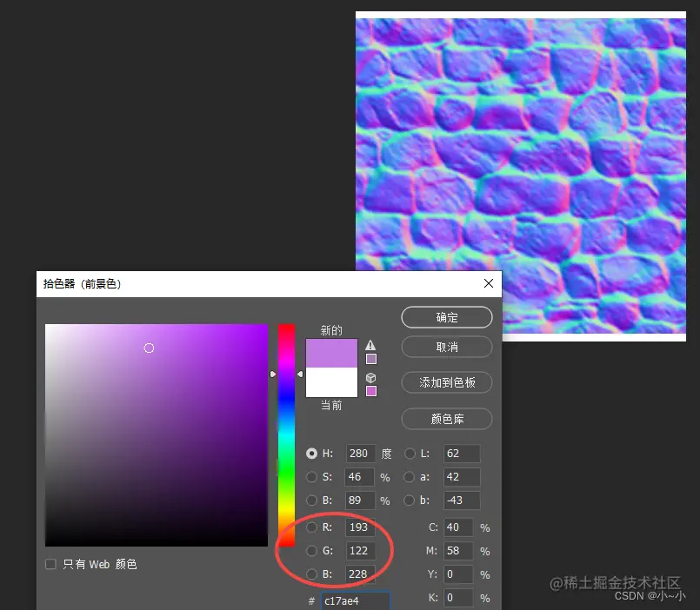Select the S saturation radio button
The height and width of the screenshot is (610, 700).
(312, 476)
